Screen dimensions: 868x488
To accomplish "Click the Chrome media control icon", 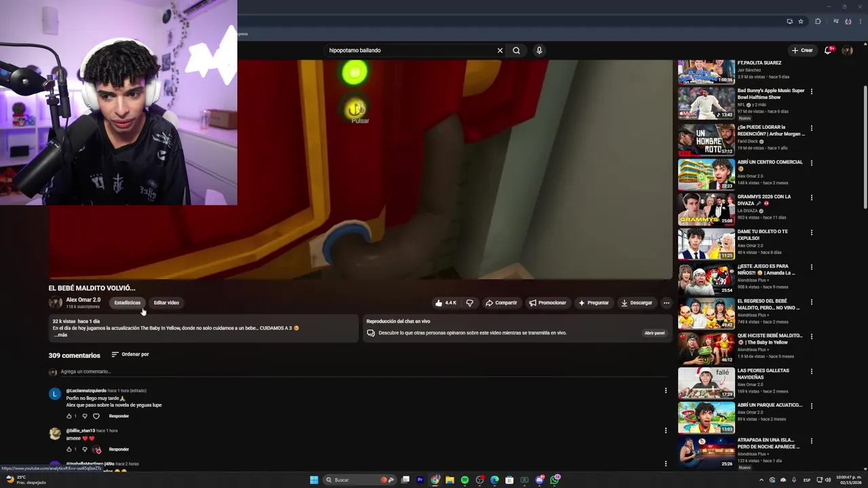I will (x=836, y=21).
